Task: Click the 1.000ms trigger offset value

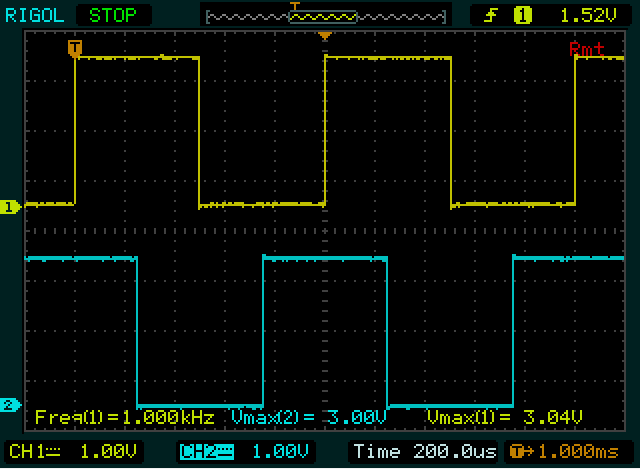Action: pos(578,452)
